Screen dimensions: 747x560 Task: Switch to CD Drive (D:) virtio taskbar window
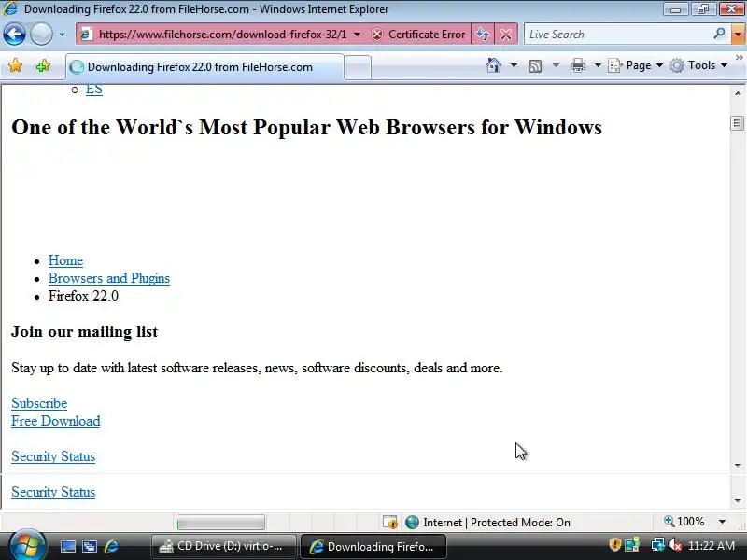pyautogui.click(x=223, y=546)
